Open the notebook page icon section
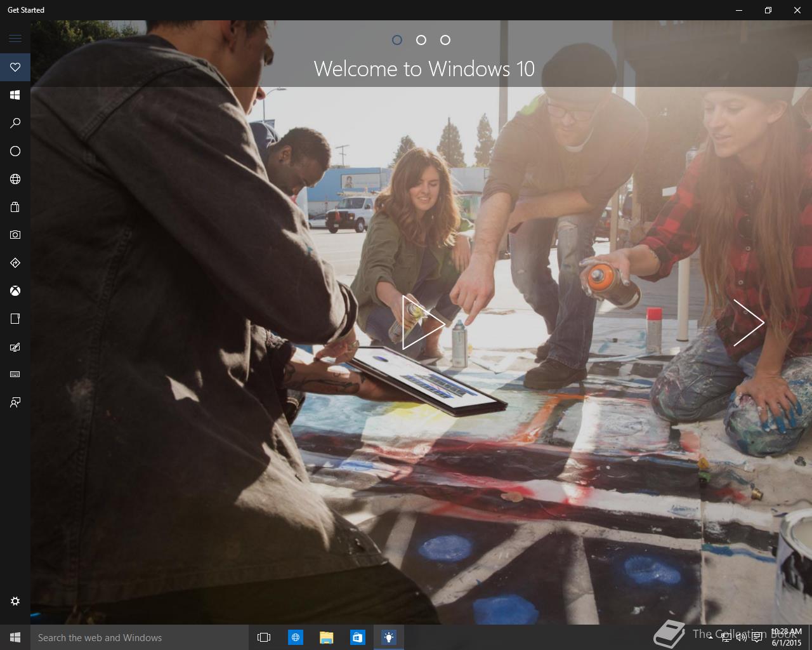The image size is (812, 650). [x=15, y=319]
